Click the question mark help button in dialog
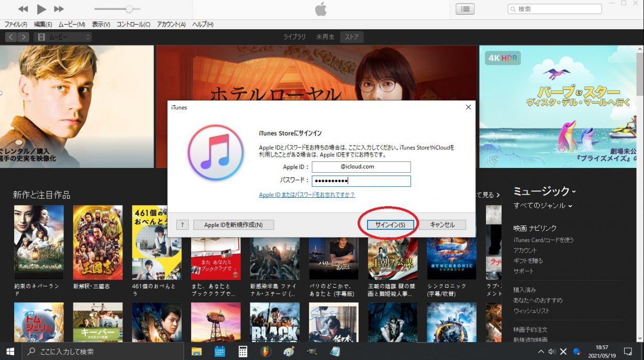The image size is (644, 360). [x=182, y=224]
